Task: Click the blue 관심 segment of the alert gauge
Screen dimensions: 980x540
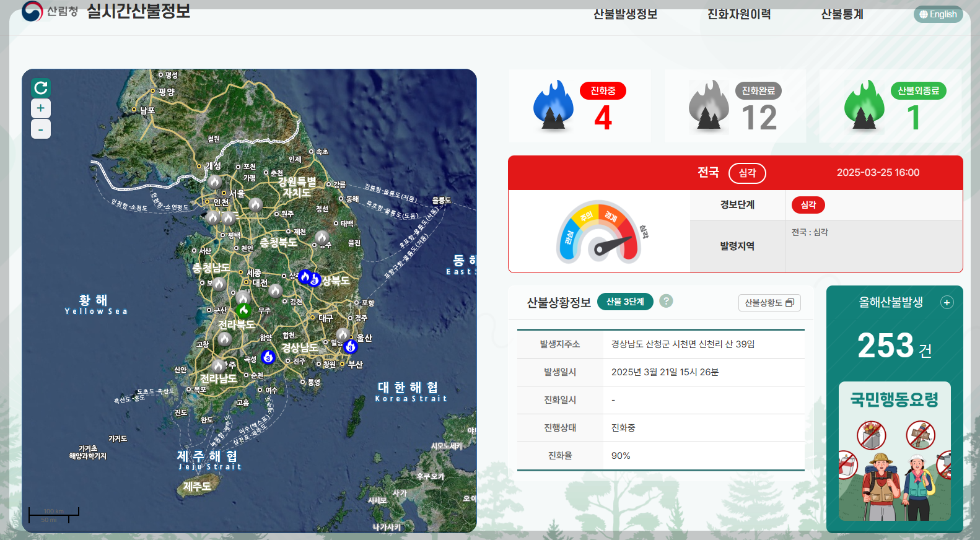Action: click(x=569, y=238)
